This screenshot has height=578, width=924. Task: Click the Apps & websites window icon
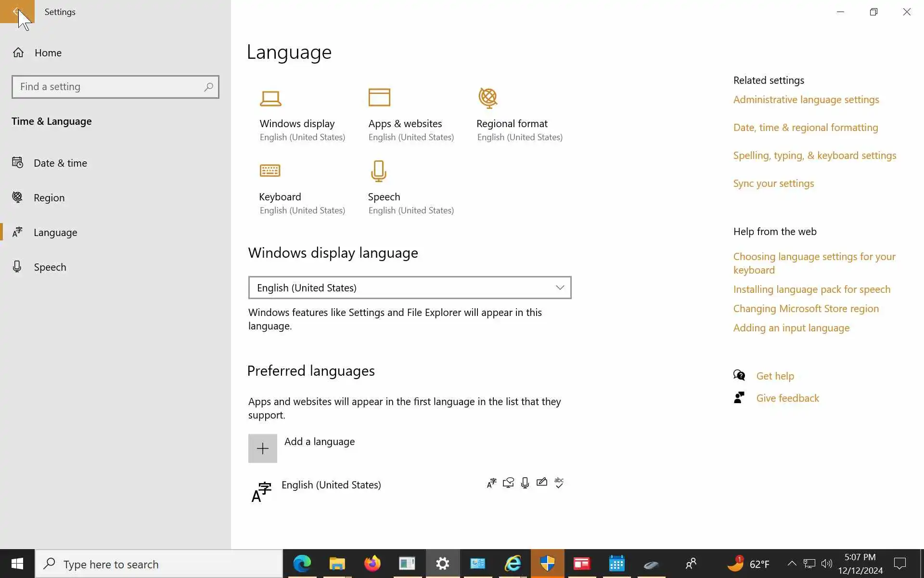[379, 97]
